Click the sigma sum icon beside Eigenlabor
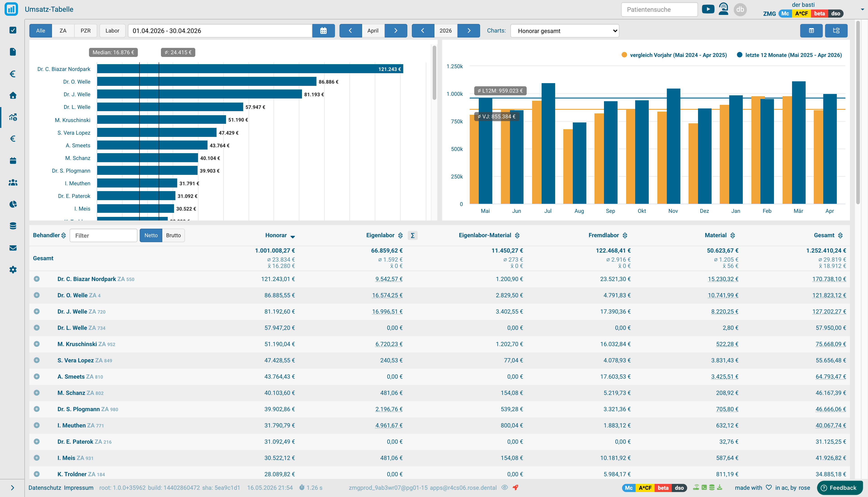The image size is (868, 497). click(x=413, y=235)
